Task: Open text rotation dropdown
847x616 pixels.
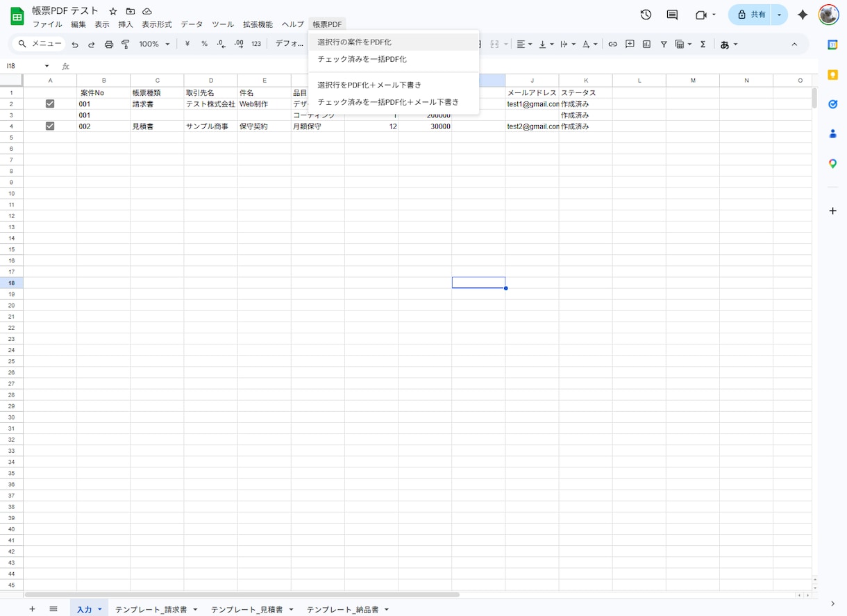Action: (x=589, y=44)
